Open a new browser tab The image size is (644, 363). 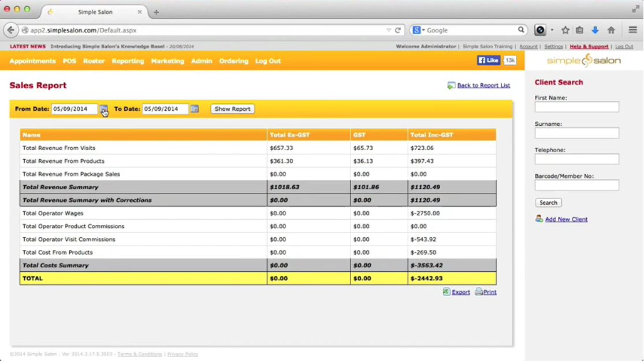(x=156, y=12)
